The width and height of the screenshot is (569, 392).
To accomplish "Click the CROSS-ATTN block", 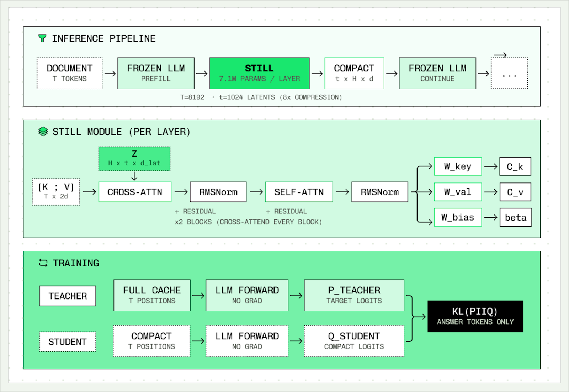I will 135,192.
